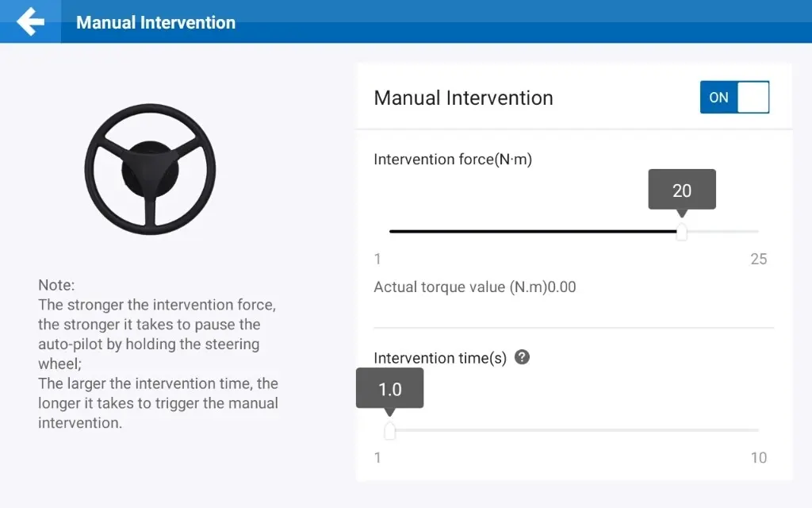This screenshot has width=812, height=508.
Task: Click the unfilled end of the force track
Action: tap(723, 232)
